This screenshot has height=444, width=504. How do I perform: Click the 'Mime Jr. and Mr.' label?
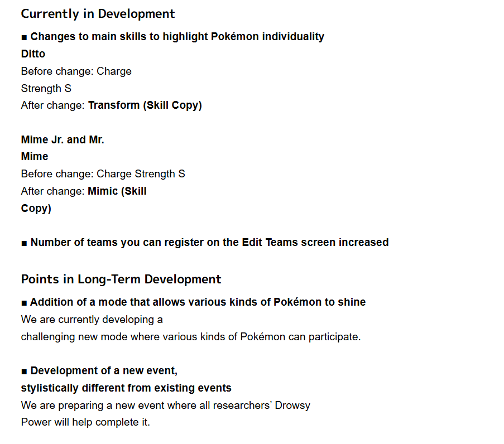(x=63, y=140)
